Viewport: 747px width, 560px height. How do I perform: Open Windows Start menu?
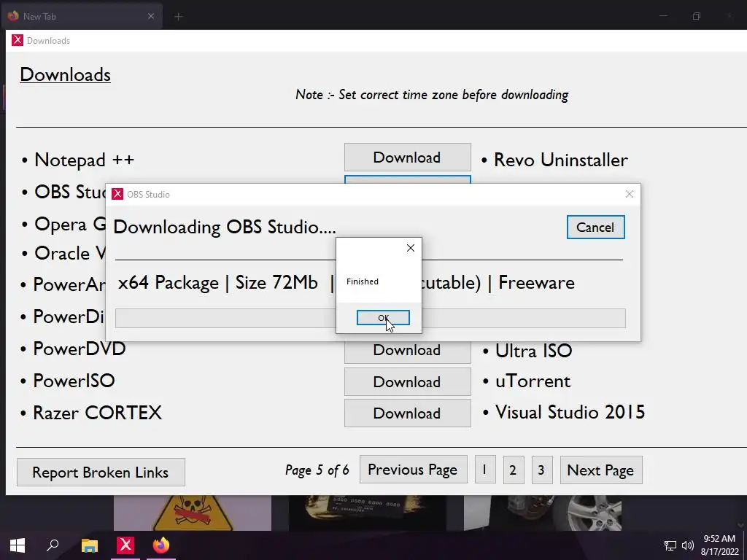coord(18,545)
